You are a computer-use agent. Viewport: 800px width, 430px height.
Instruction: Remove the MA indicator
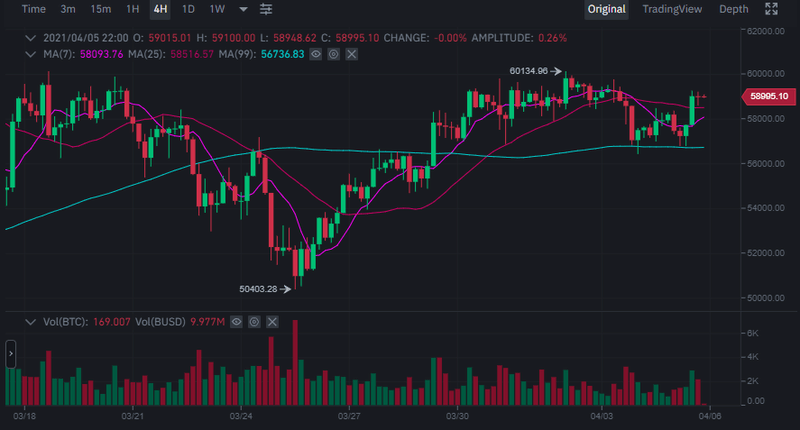351,52
